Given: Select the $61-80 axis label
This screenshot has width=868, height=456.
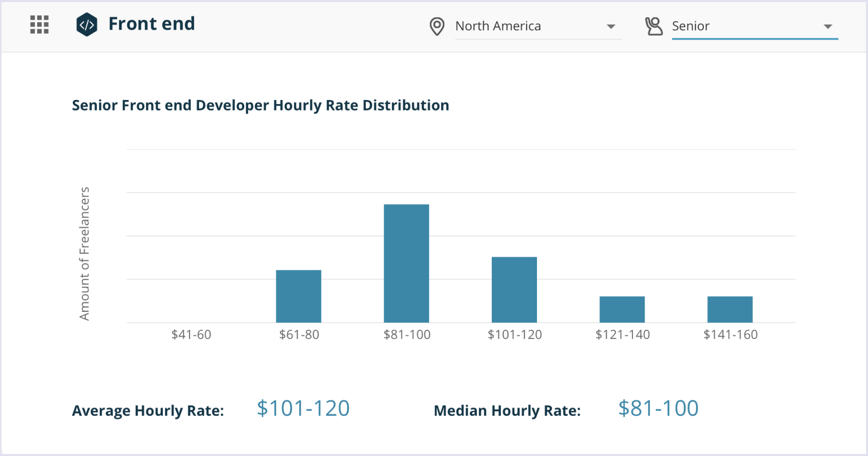Looking at the screenshot, I should click(298, 334).
